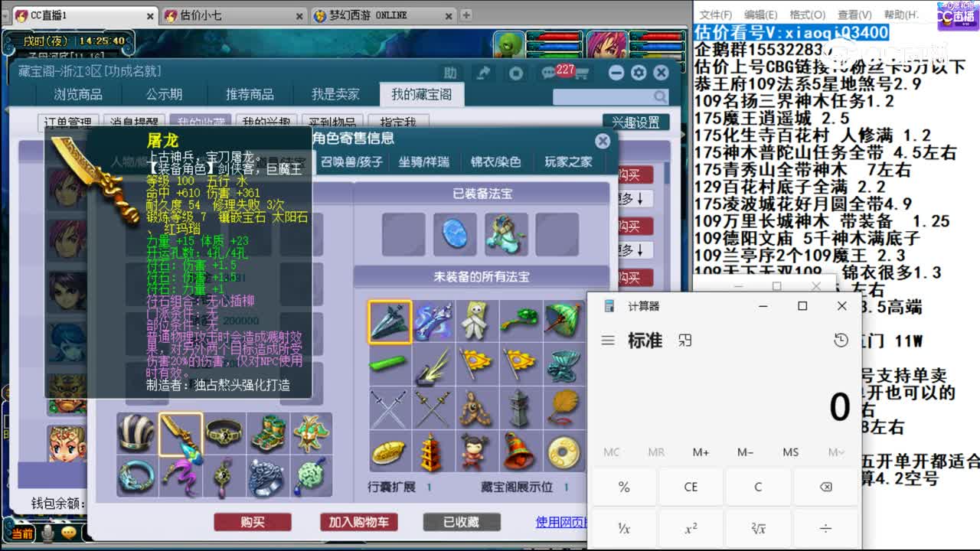The width and height of the screenshot is (980, 551).
Task: Open 坐骑/祥瑞 tab in role dialog
Action: pos(423,162)
